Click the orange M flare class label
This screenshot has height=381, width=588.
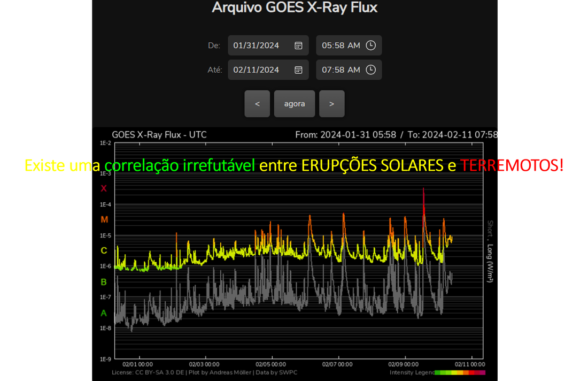(104, 219)
